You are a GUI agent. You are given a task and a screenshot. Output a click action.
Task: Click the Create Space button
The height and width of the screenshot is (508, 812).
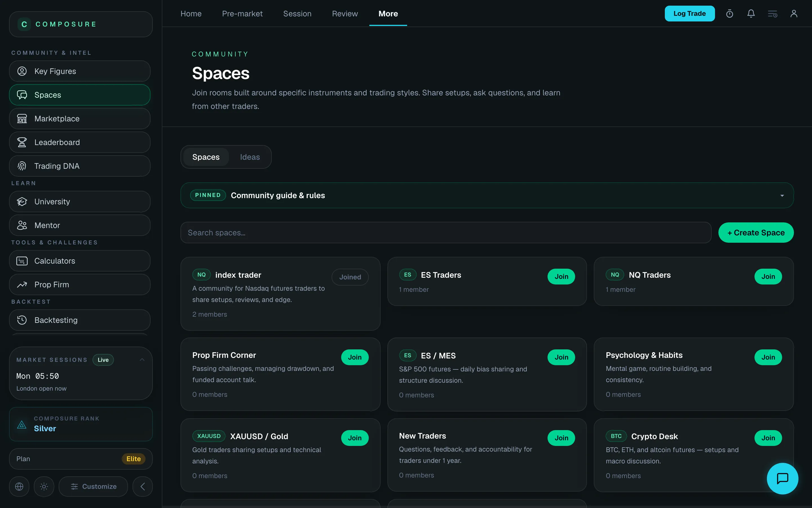[756, 233]
